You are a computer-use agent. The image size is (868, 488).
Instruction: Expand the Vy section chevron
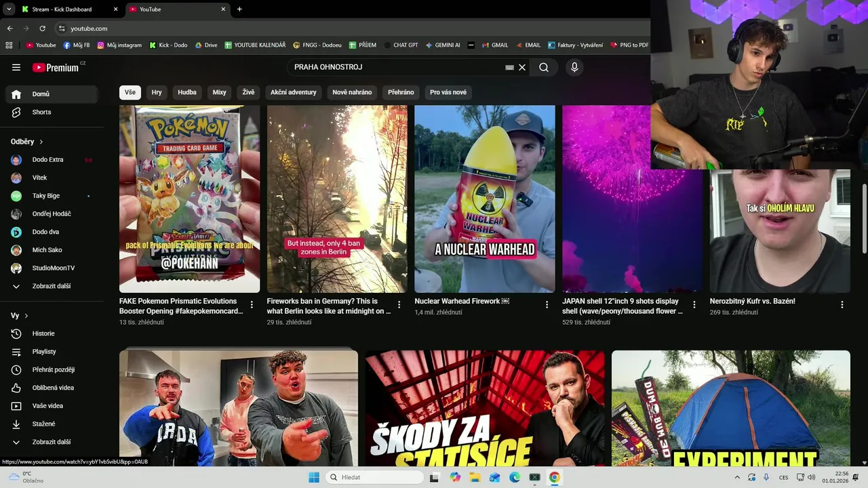pyautogui.click(x=26, y=316)
